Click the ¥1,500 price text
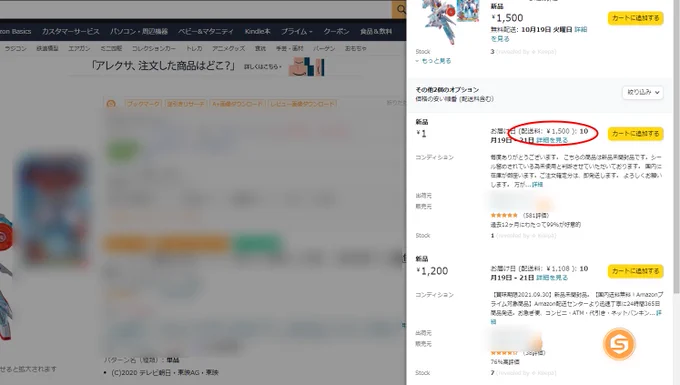The width and height of the screenshot is (680, 385). click(507, 18)
